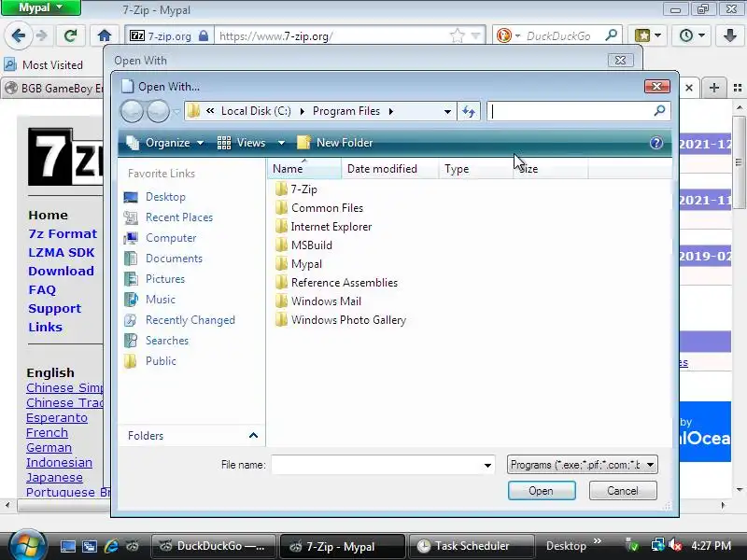Click Mypal browser back arrow
747x560 pixels.
tap(19, 35)
